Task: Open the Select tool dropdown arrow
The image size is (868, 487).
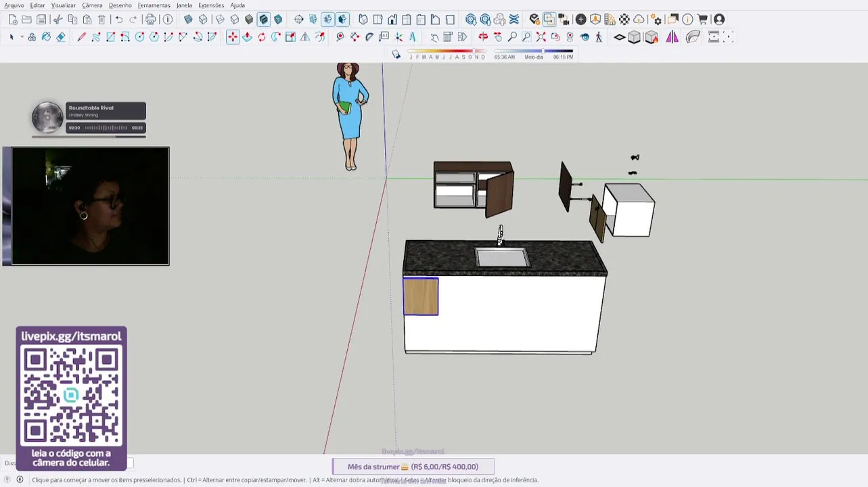Action: (22, 37)
